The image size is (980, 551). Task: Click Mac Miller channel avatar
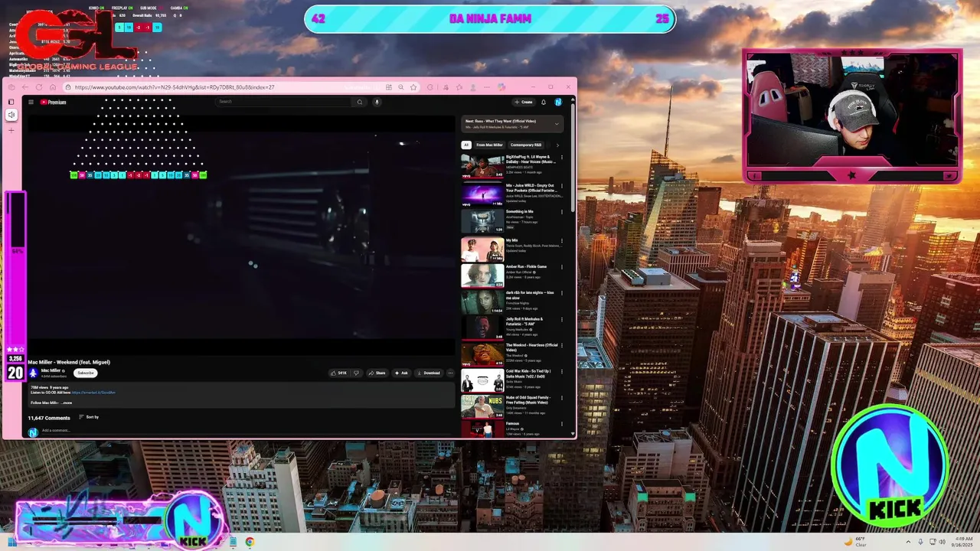[x=33, y=373]
